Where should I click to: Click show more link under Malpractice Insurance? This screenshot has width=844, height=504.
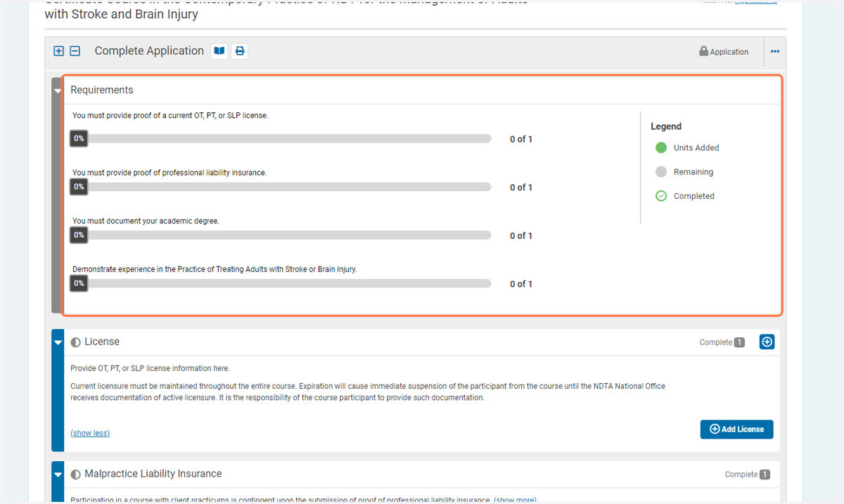(x=515, y=500)
